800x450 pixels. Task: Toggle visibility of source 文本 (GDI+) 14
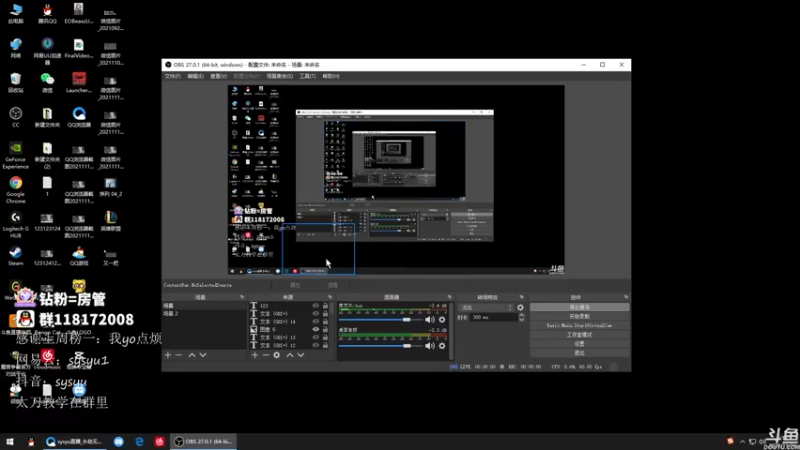316,321
